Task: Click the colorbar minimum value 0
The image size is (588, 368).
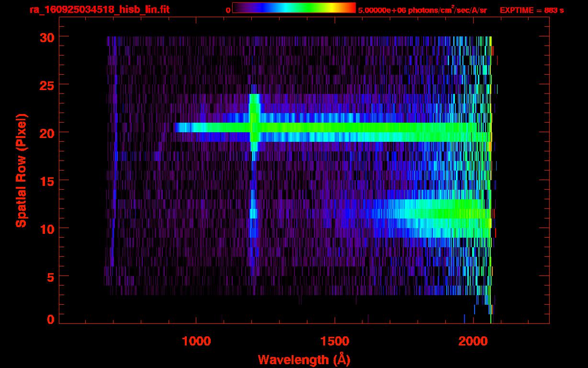Action: tap(228, 10)
